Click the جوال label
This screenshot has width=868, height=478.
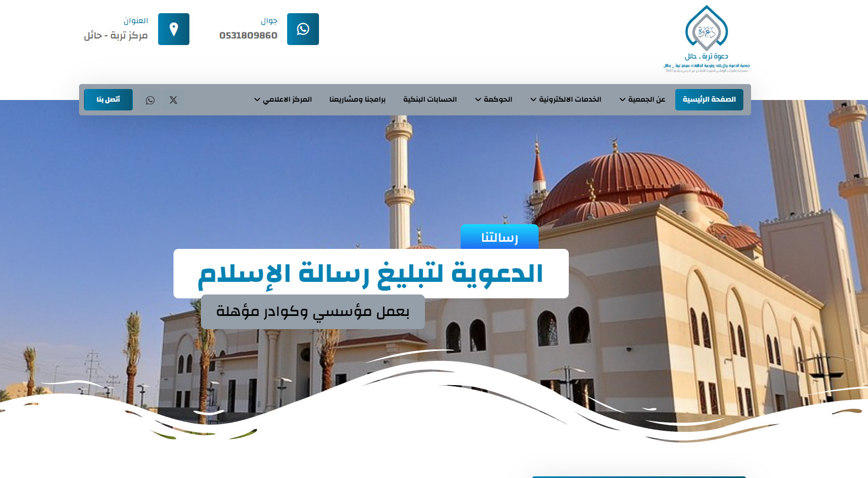click(x=269, y=21)
